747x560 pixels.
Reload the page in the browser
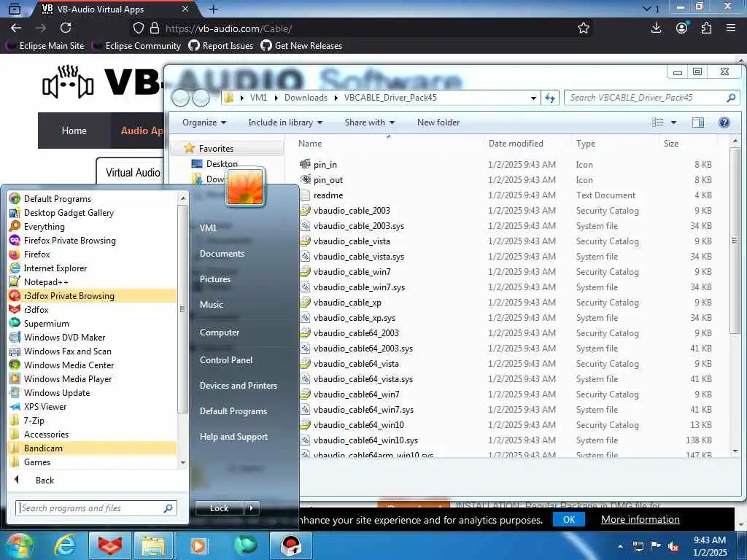coord(66,28)
